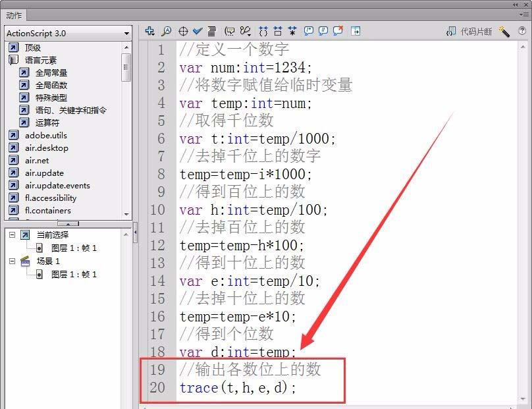Select 语句、关键字和指令 entry
The image size is (532, 409).
tap(71, 110)
